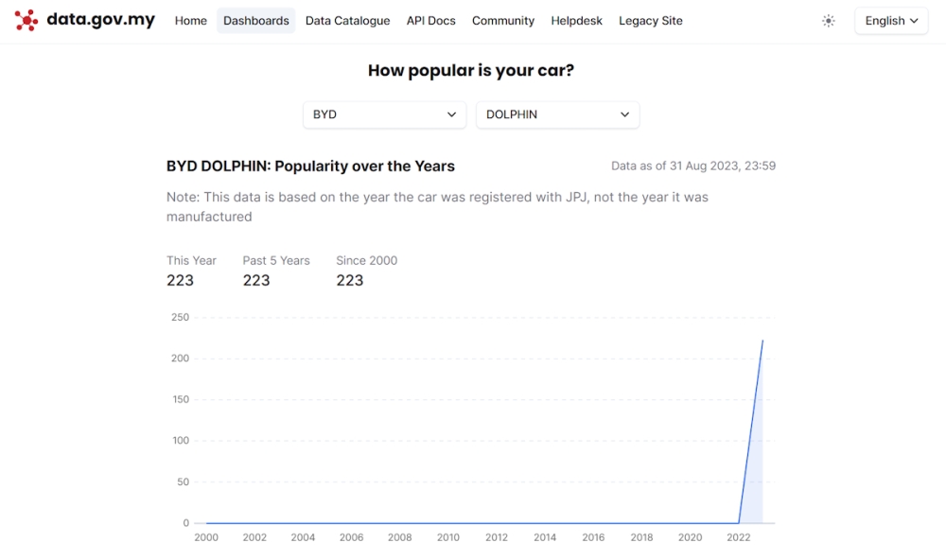This screenshot has height=560, width=946.
Task: Click the 2010 label on the x-axis
Action: [448, 537]
